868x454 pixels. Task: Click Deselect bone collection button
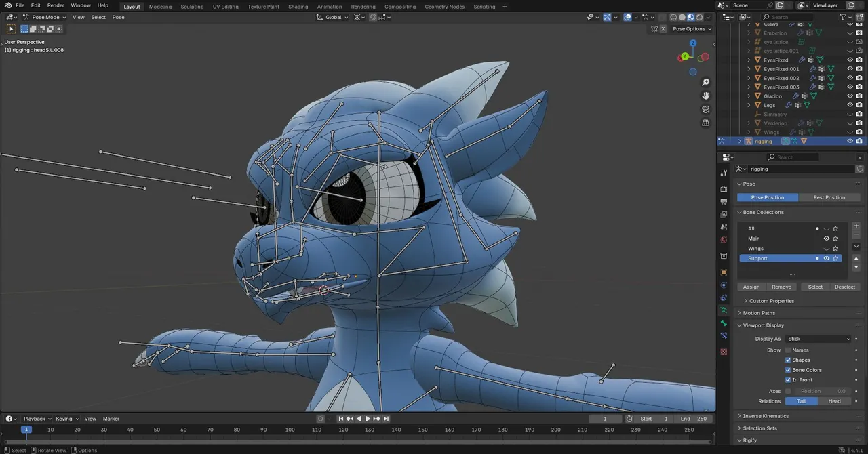tap(845, 287)
